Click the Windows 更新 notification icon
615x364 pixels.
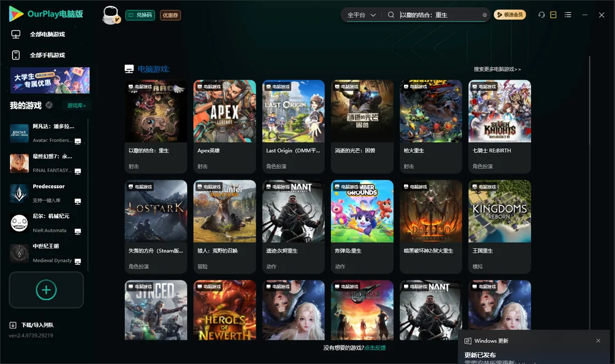point(468,341)
